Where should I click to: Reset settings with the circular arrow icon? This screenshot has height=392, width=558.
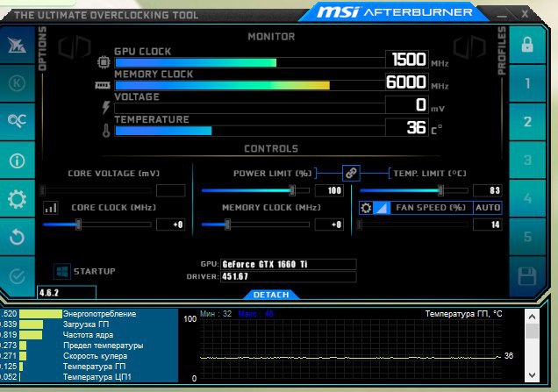pyautogui.click(x=17, y=238)
